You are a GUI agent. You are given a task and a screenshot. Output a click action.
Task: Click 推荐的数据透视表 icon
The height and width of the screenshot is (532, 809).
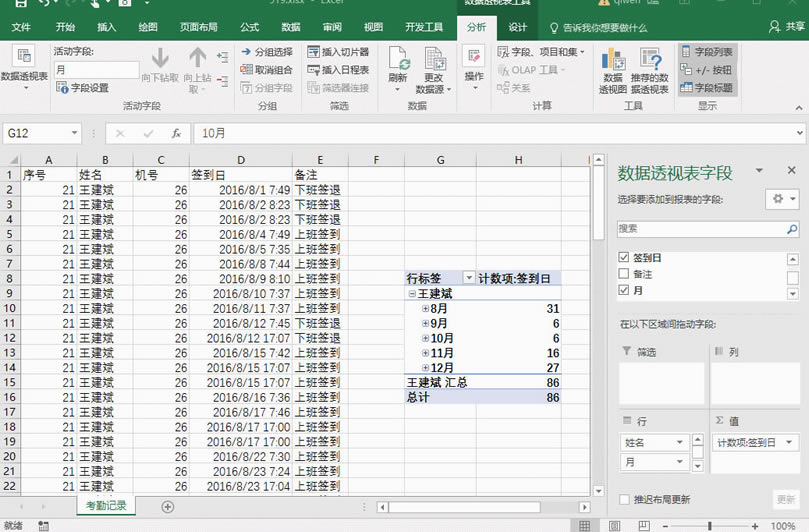(650, 62)
